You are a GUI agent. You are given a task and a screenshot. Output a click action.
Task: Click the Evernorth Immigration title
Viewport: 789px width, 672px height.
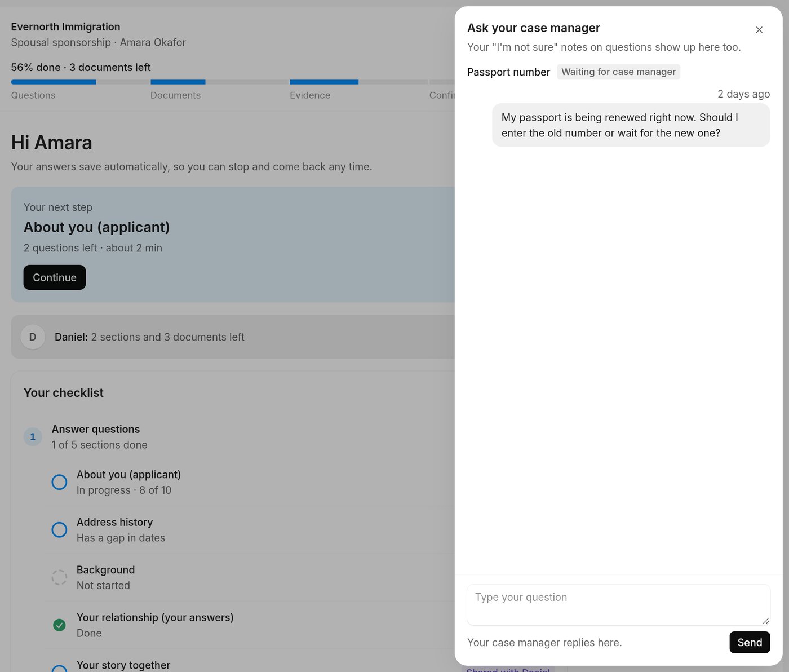[x=65, y=26]
